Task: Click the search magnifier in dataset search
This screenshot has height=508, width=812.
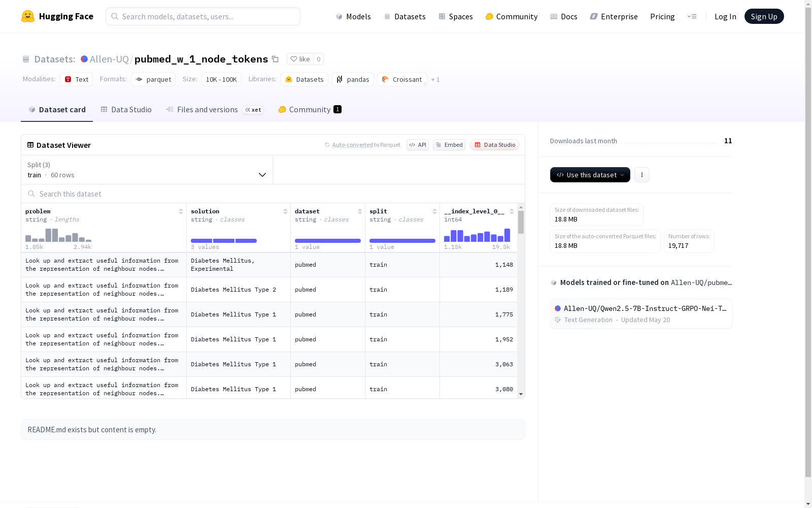Action: click(x=31, y=194)
